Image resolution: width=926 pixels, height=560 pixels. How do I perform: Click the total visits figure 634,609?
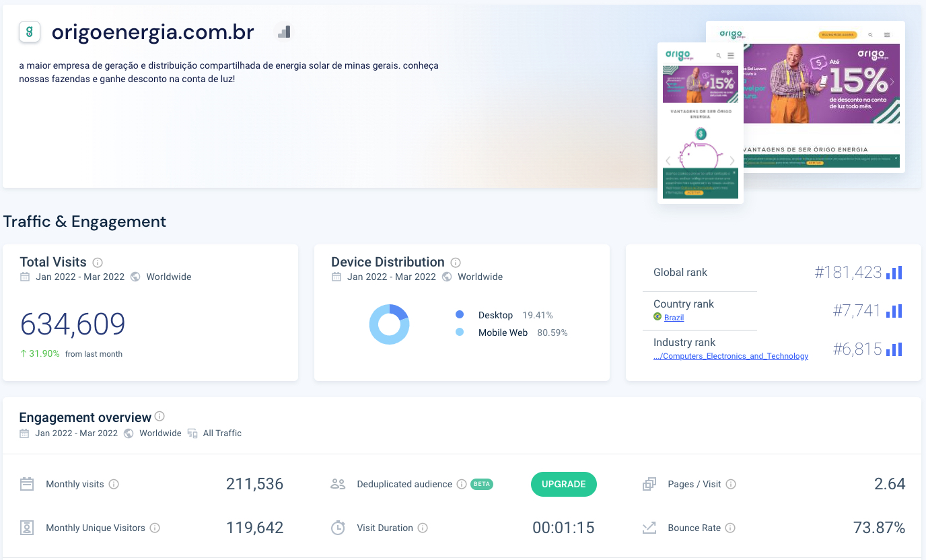point(73,324)
